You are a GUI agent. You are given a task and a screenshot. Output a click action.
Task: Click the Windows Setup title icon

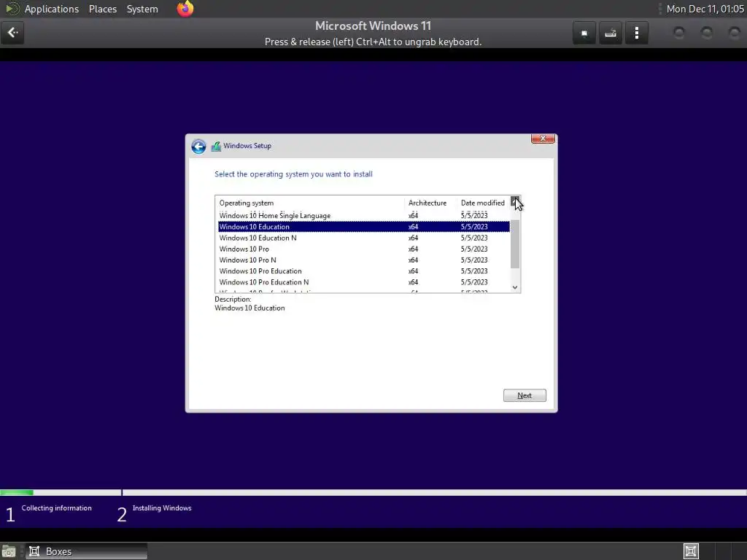(x=216, y=146)
